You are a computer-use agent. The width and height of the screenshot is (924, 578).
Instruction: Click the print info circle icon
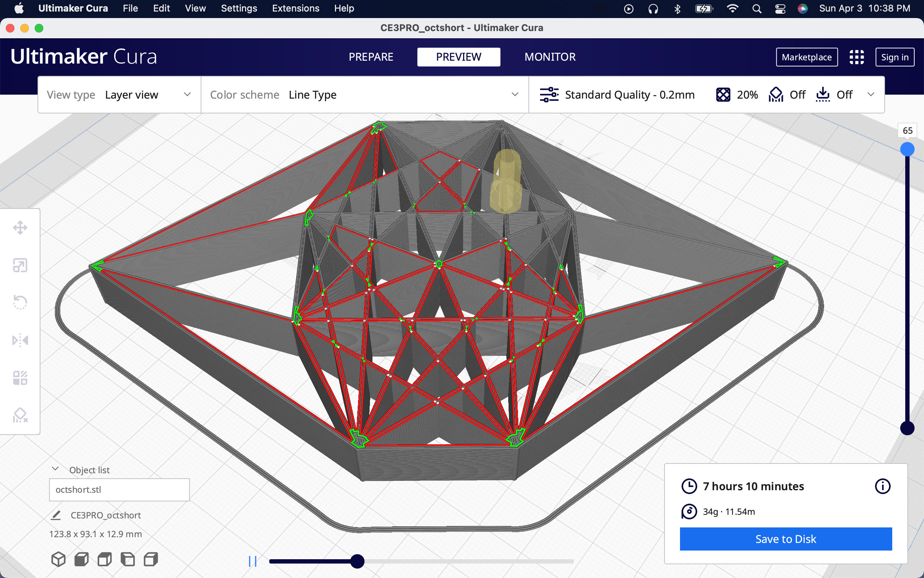[882, 486]
